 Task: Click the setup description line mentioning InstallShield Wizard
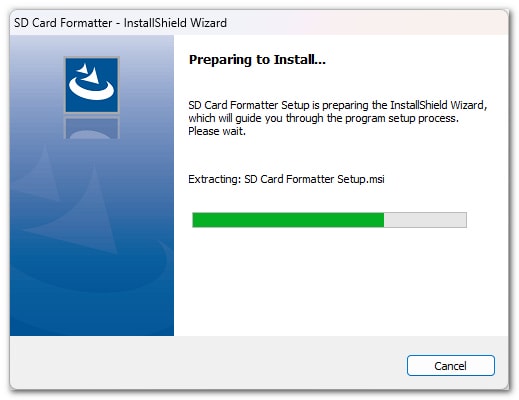pos(338,105)
